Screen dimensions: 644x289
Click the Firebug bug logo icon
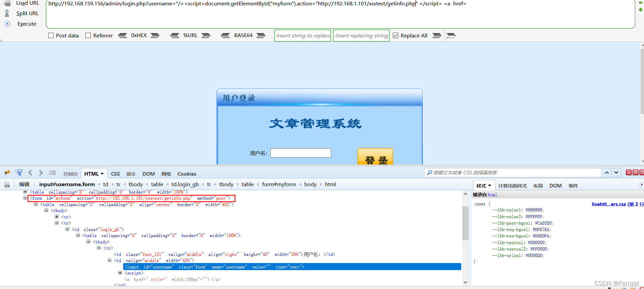click(7, 173)
